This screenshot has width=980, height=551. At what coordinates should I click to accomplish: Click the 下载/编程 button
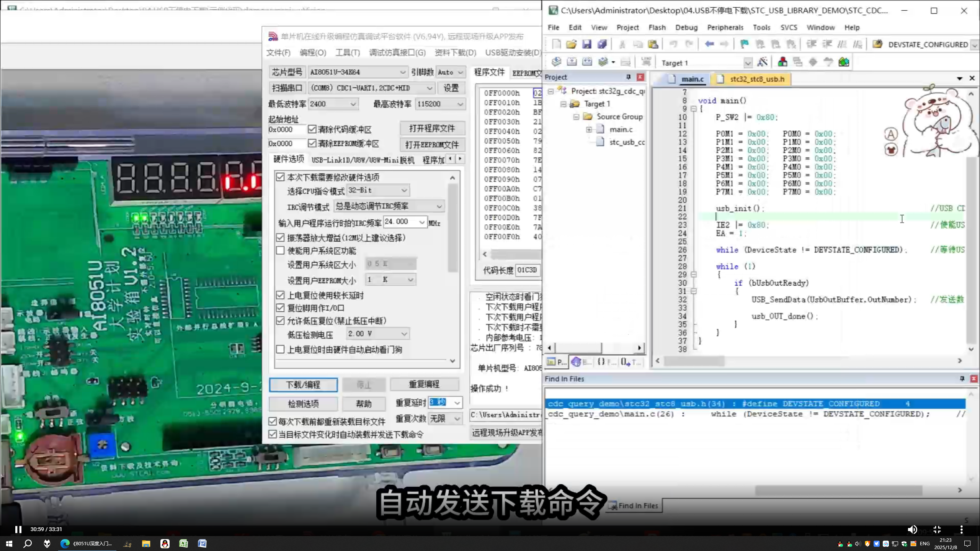[x=303, y=385]
